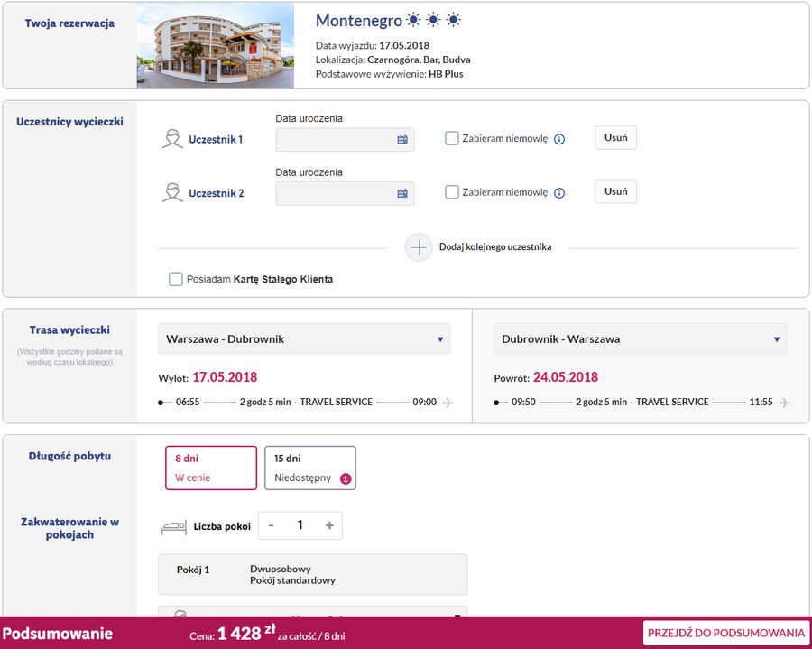Open the Dubrownik - Warszawa return dropdown
This screenshot has height=649, width=812.
[640, 339]
